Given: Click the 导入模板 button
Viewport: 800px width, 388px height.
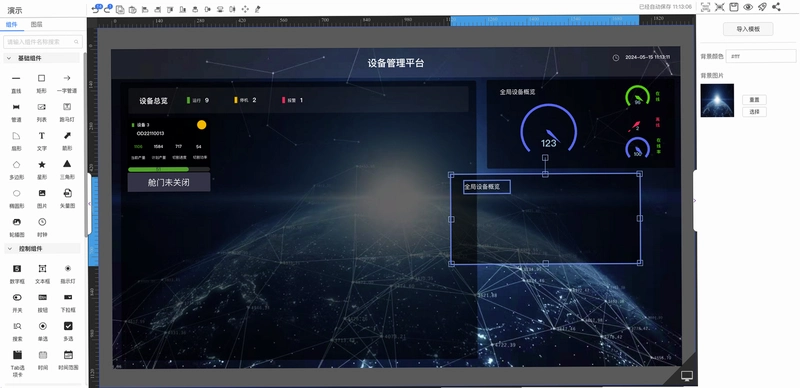Looking at the screenshot, I should coord(748,29).
